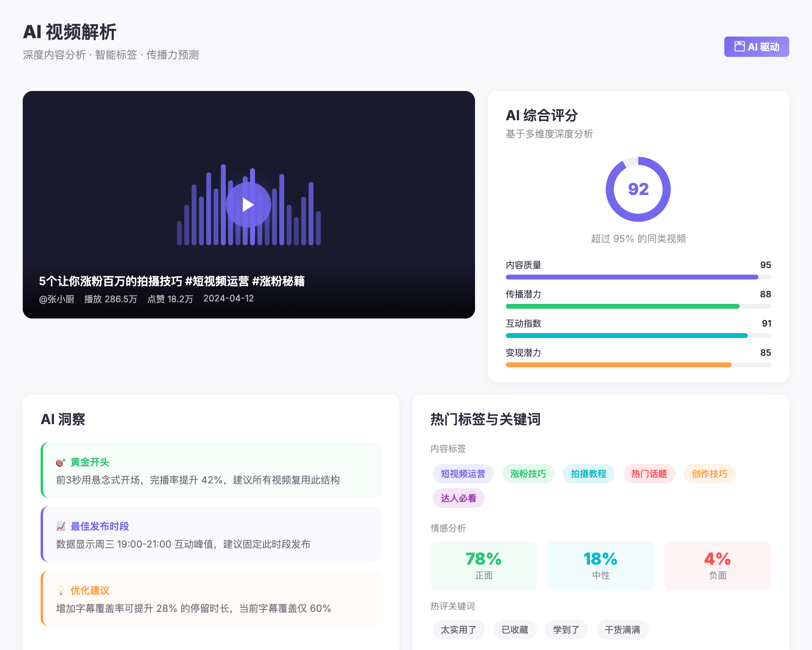Open the 92 score donut chart
This screenshot has height=650, width=812.
click(638, 190)
